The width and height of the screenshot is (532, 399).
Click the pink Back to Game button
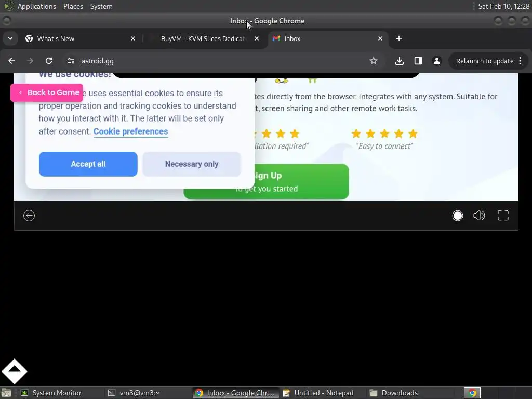47,92
